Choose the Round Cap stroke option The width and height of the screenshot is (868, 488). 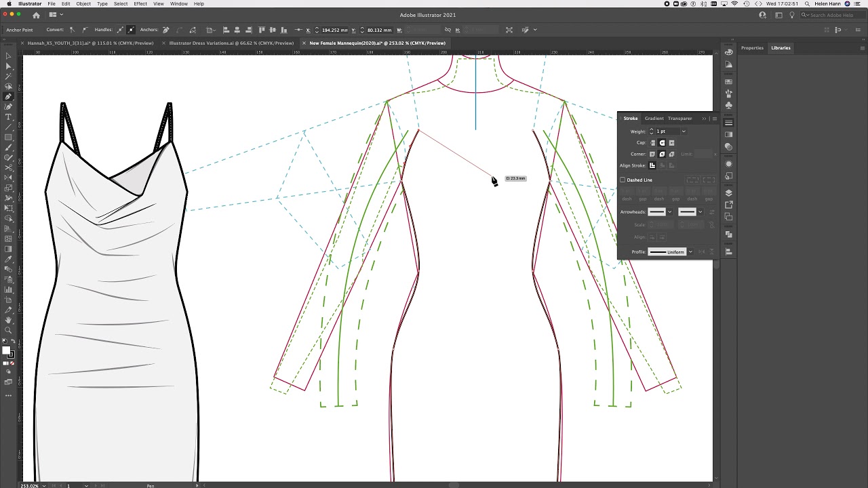click(662, 143)
